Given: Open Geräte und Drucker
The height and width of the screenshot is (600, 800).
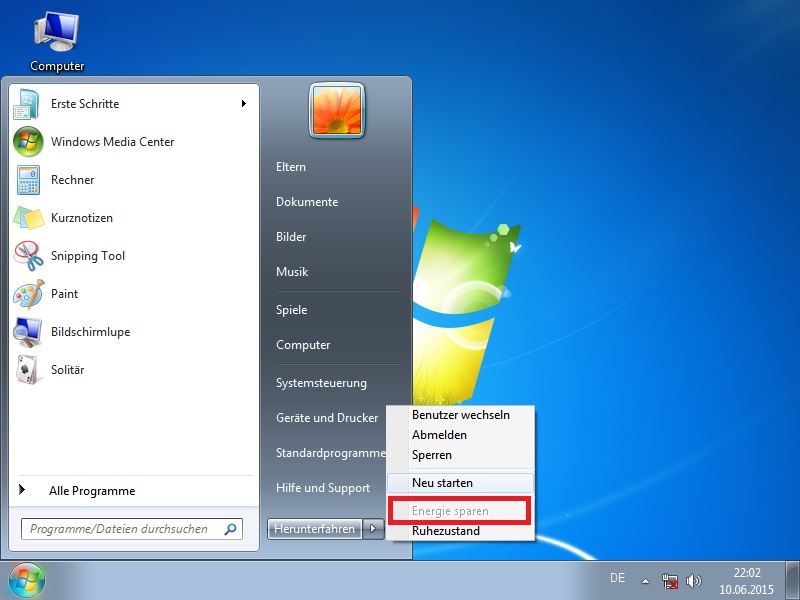Looking at the screenshot, I should pyautogui.click(x=327, y=418).
